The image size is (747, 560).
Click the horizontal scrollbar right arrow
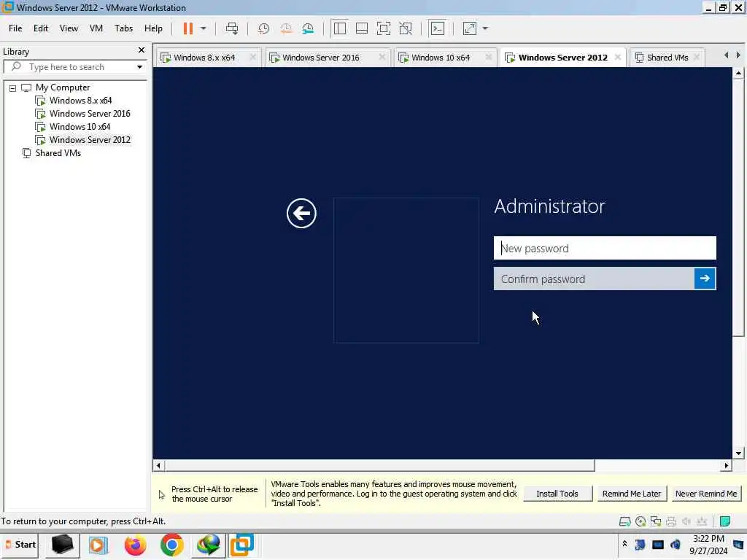tap(727, 466)
